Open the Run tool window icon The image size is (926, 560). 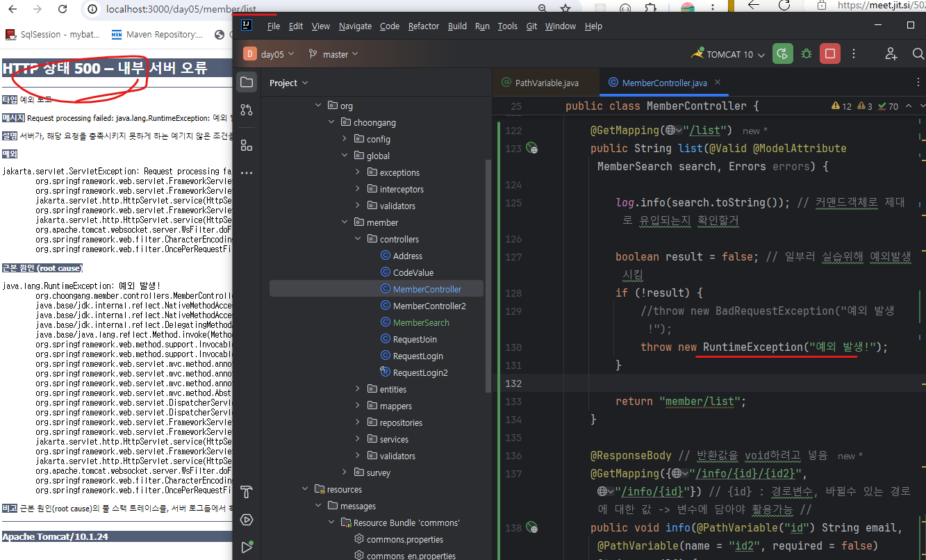pos(247,547)
